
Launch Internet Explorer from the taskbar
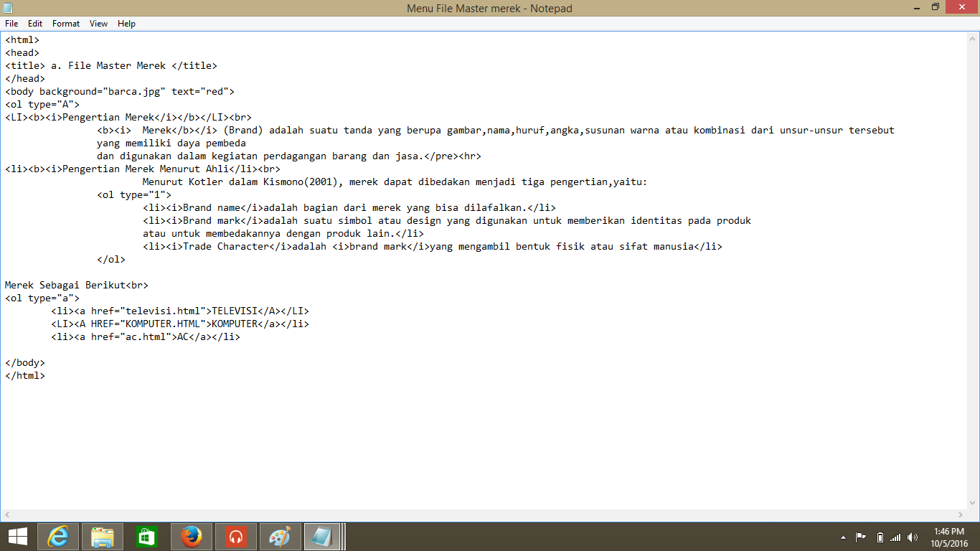(57, 536)
